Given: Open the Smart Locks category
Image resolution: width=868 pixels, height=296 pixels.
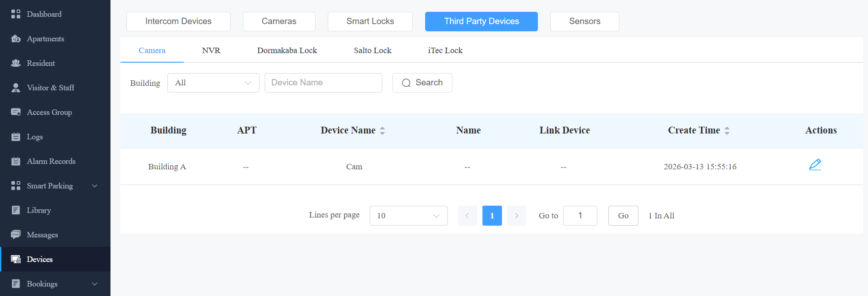Looking at the screenshot, I should coord(370,21).
